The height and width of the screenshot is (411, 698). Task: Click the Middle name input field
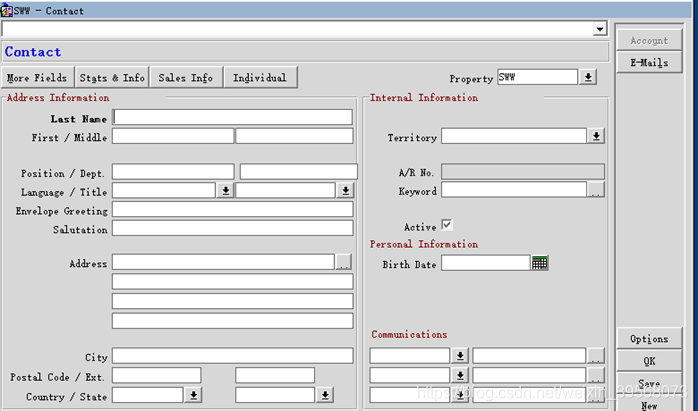[x=294, y=136]
